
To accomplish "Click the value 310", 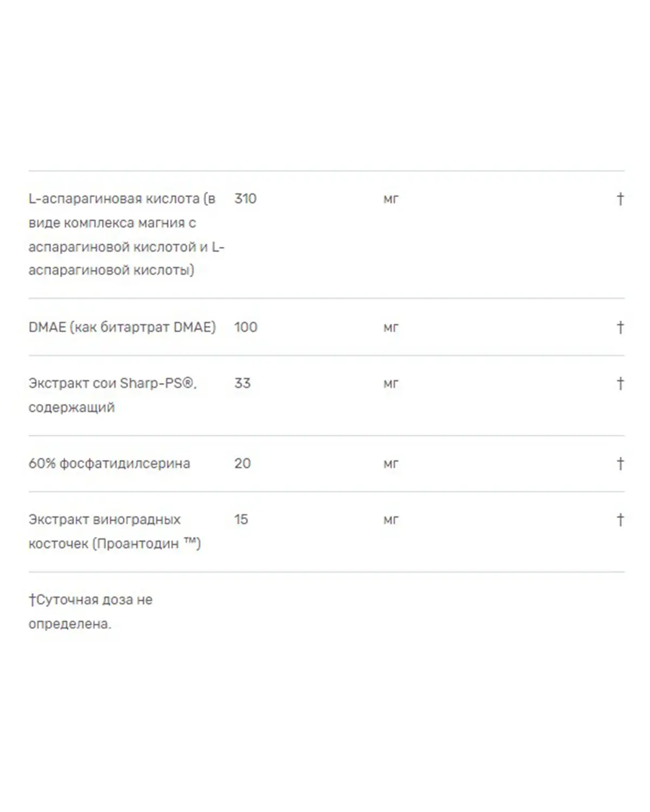I will [245, 199].
